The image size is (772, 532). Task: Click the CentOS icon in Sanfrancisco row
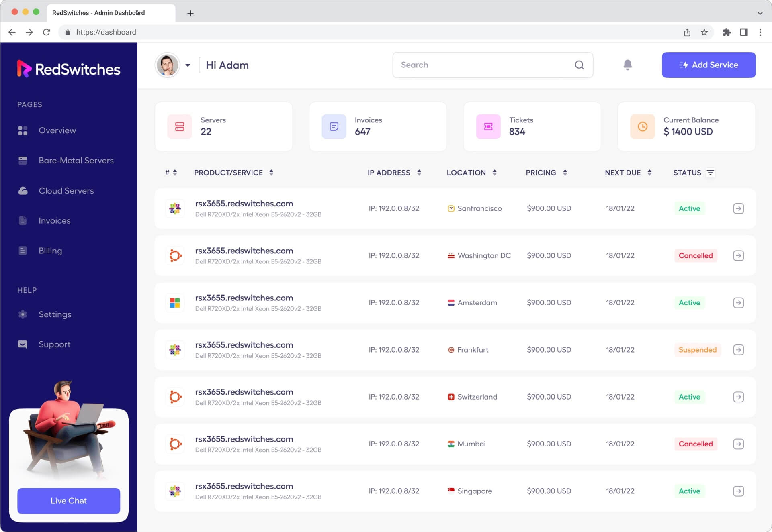175,208
